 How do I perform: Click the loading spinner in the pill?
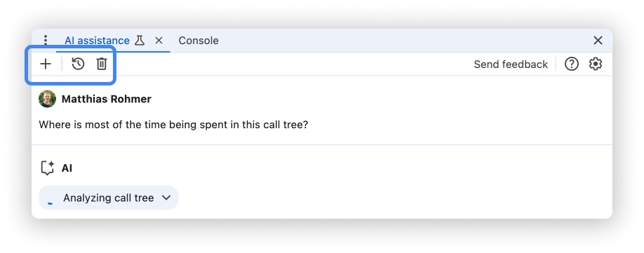[50, 202]
